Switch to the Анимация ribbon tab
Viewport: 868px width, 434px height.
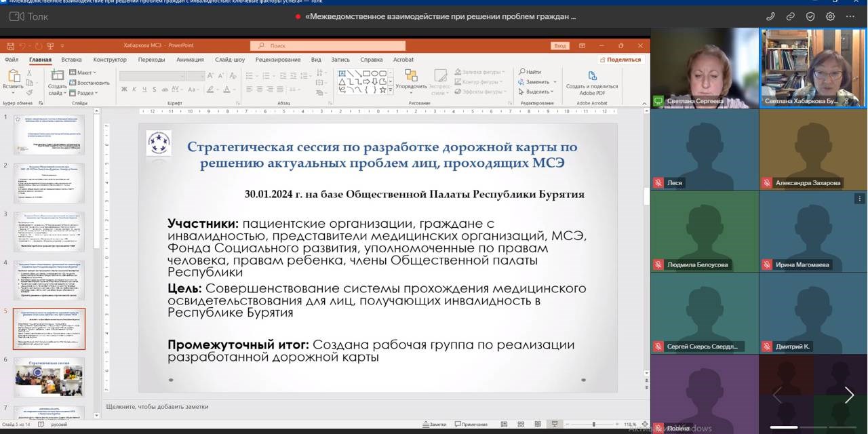(x=190, y=60)
